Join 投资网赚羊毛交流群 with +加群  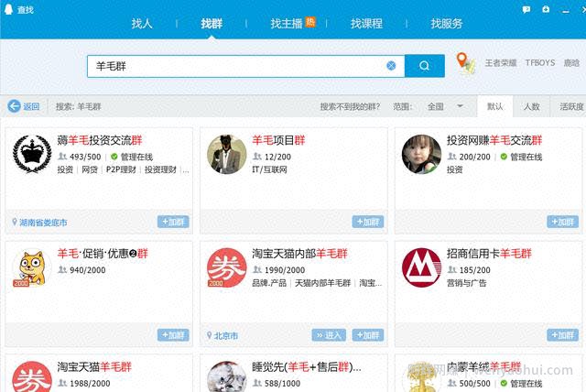(562, 222)
